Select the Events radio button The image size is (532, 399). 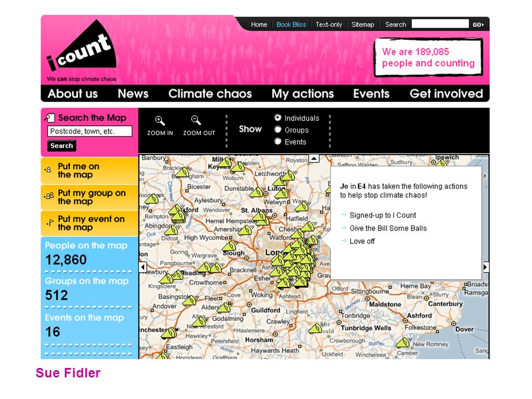pos(278,141)
